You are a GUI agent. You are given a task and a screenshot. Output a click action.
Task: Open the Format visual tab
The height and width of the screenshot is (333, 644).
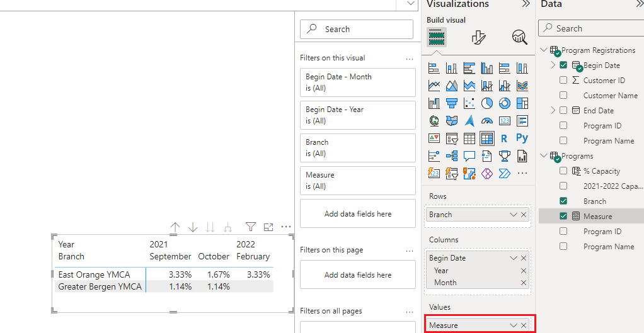coord(478,37)
